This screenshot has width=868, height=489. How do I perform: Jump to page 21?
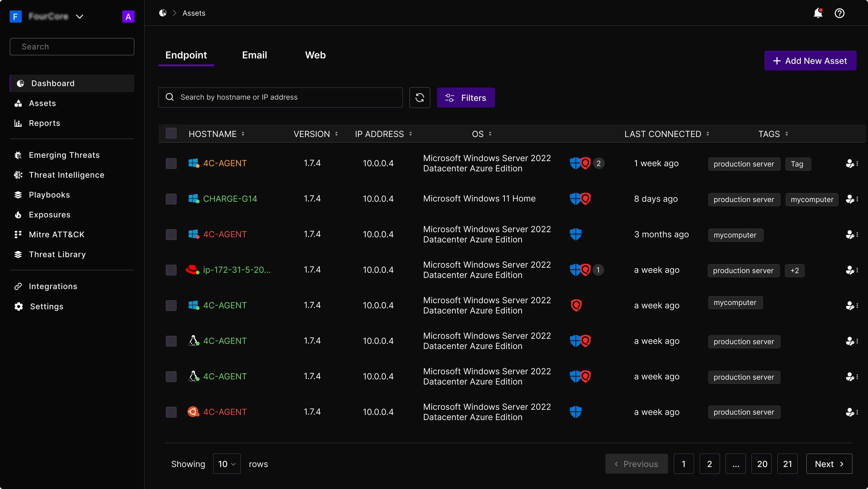coord(787,464)
